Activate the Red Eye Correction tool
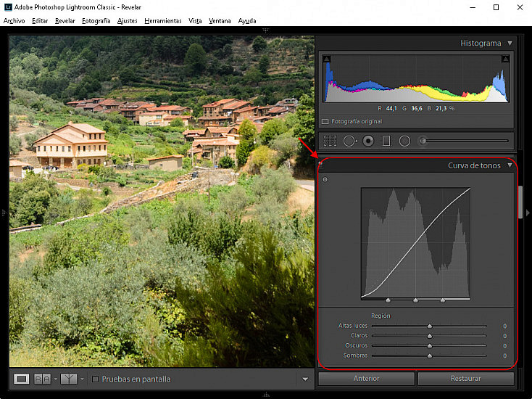The image size is (532, 399). pos(368,141)
